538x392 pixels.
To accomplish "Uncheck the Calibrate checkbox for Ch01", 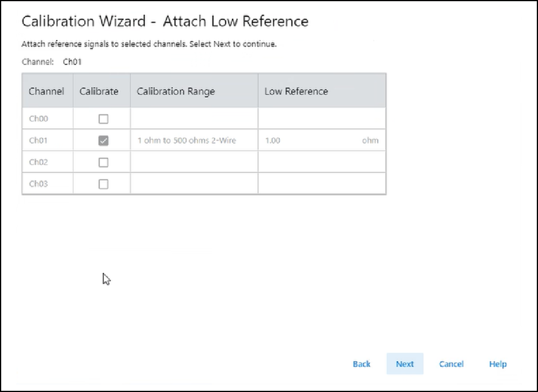I will coord(103,141).
